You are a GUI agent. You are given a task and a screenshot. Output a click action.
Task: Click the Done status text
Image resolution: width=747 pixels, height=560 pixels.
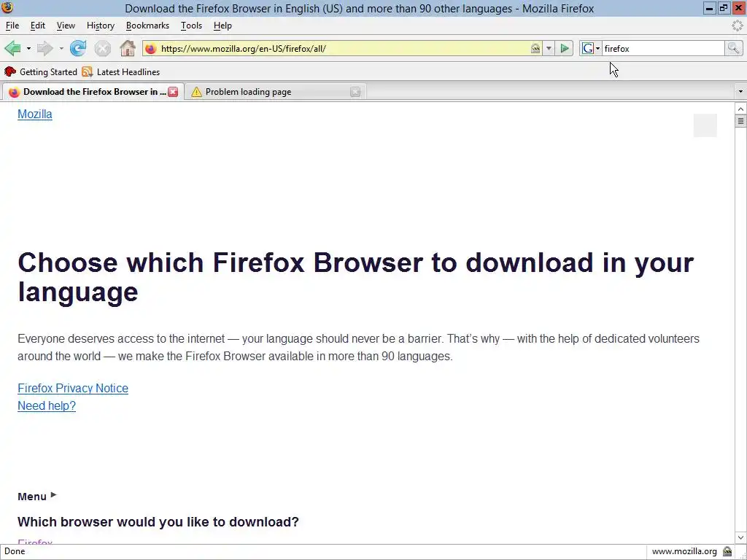(x=15, y=551)
